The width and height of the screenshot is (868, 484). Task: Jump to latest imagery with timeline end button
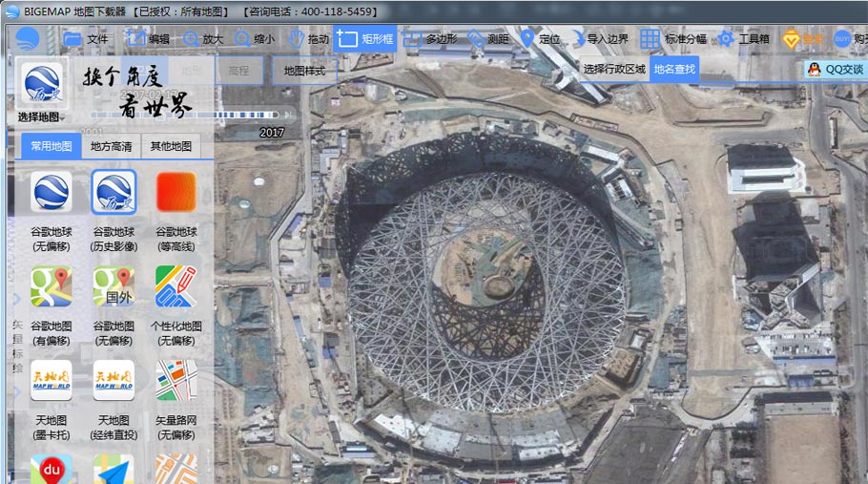pyautogui.click(x=288, y=115)
